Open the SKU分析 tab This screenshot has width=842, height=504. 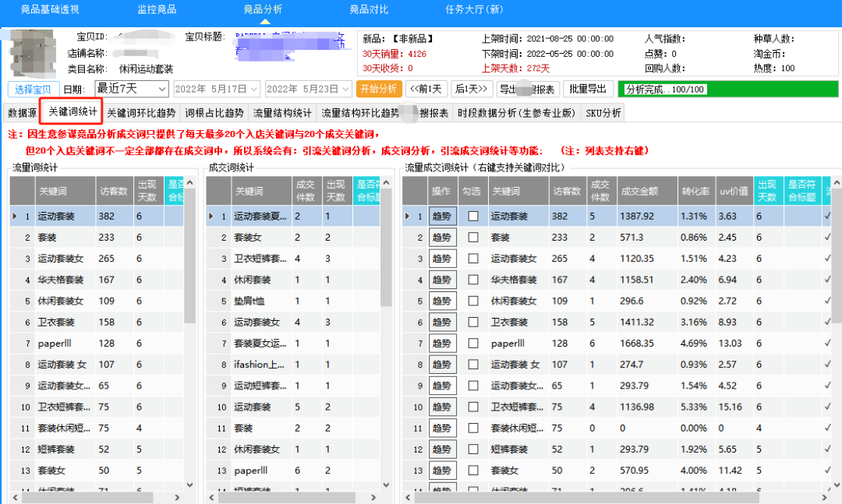603,113
